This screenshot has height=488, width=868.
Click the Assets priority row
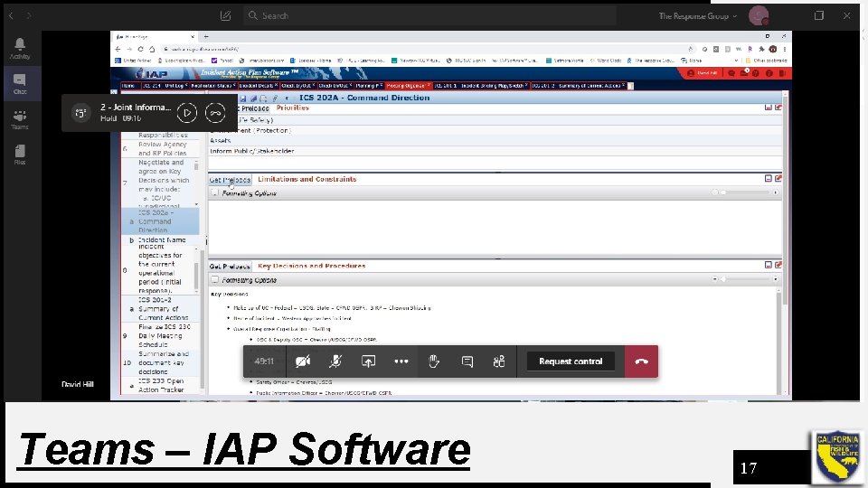pyautogui.click(x=495, y=141)
